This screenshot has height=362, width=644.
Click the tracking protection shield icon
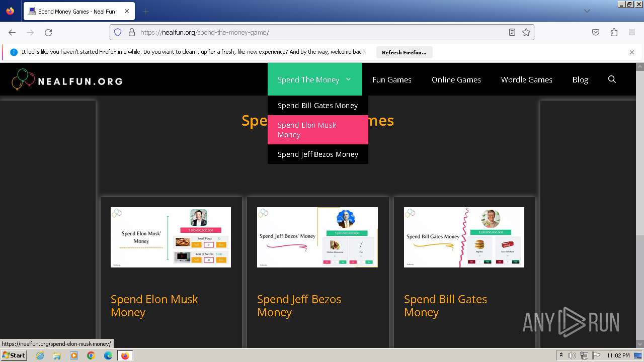point(118,32)
